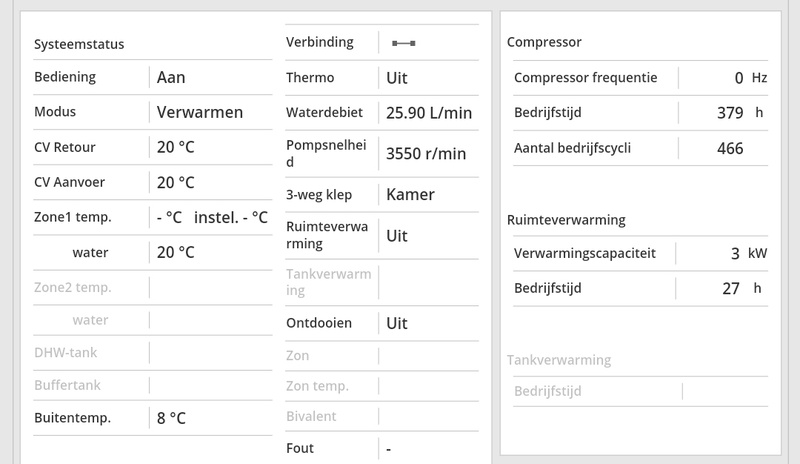Click the CV Retour temperature value
800x464 pixels.
[175, 147]
